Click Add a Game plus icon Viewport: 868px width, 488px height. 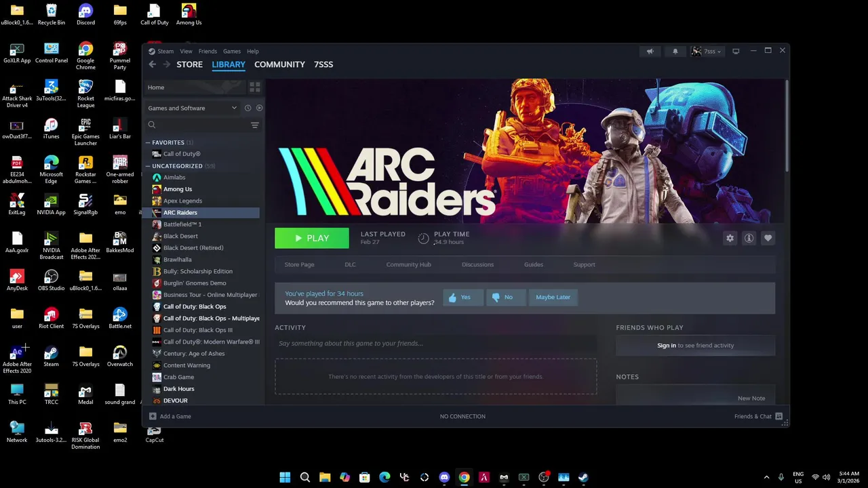(x=153, y=416)
